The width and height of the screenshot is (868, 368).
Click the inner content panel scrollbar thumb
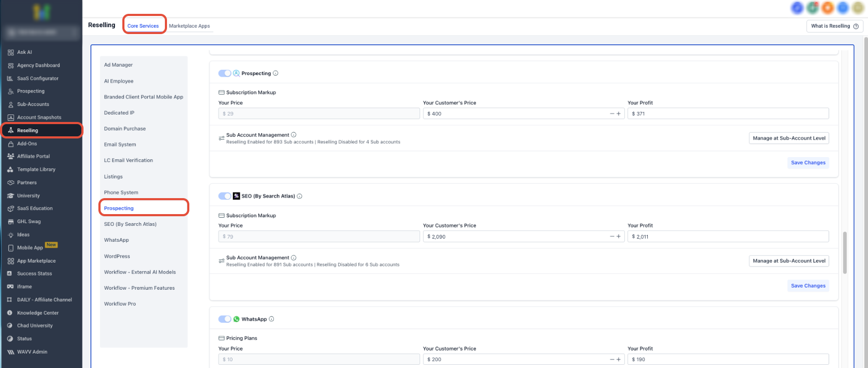(845, 252)
